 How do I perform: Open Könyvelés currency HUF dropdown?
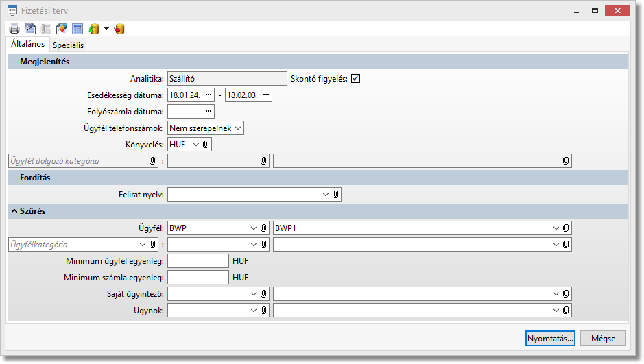pos(196,145)
